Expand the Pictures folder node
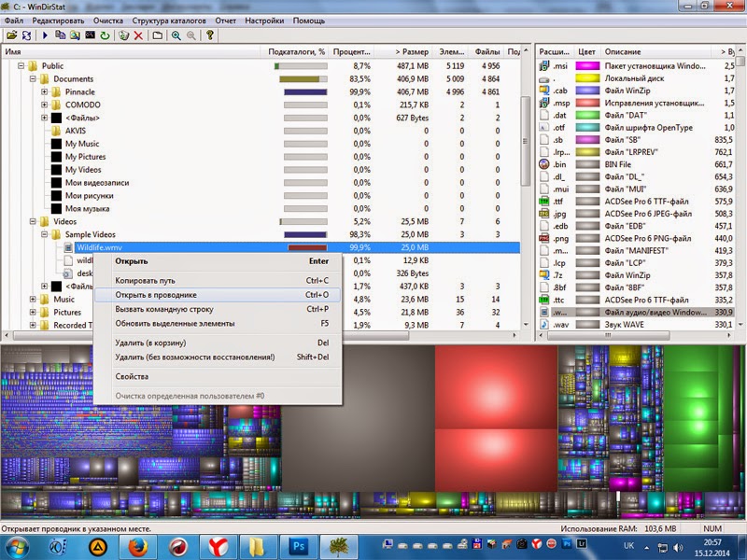This screenshot has width=747, height=560. (33, 312)
